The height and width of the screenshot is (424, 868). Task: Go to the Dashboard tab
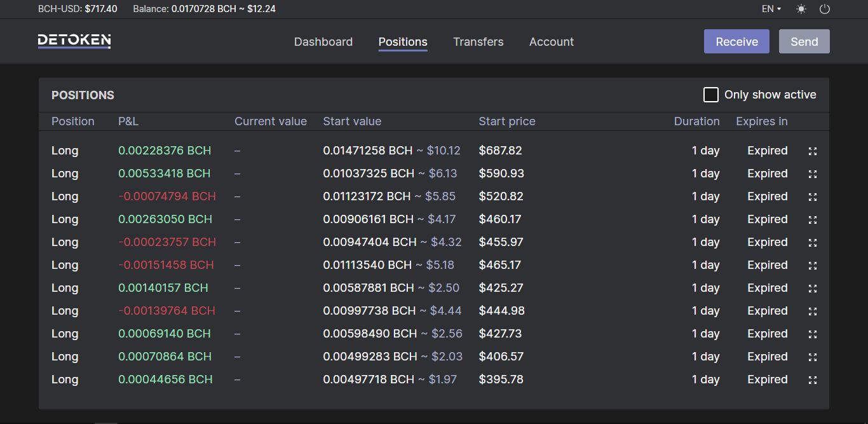point(323,42)
